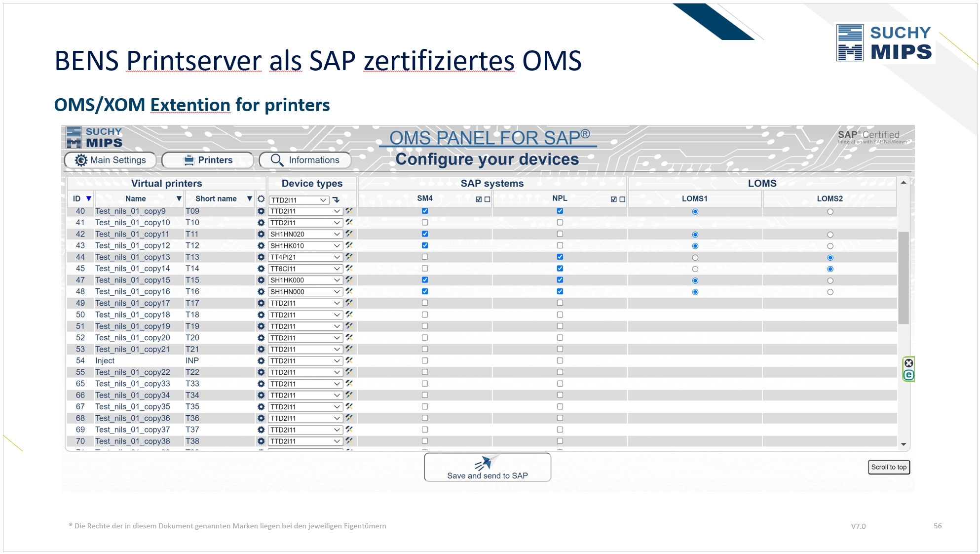Switch to the Informations tab
This screenshot has height=554, width=980.
[x=305, y=160]
